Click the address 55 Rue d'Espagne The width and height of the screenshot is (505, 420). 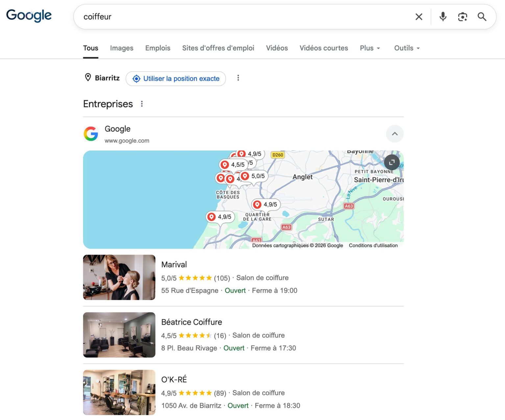[x=190, y=290]
